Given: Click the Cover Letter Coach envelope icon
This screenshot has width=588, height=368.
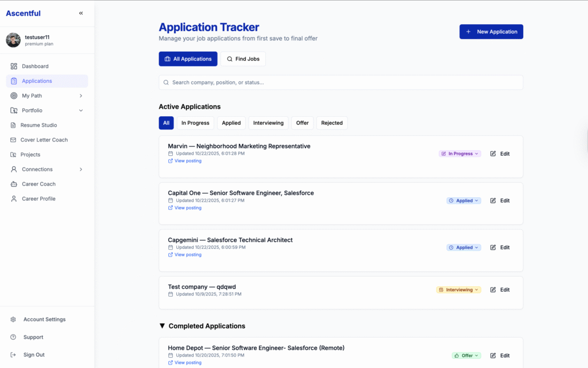Looking at the screenshot, I should click(x=14, y=140).
